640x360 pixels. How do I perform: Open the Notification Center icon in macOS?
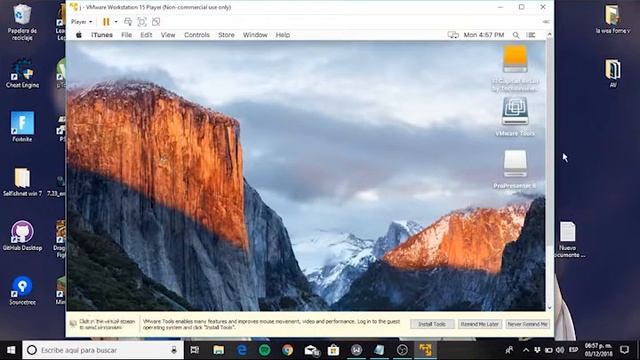click(x=531, y=35)
